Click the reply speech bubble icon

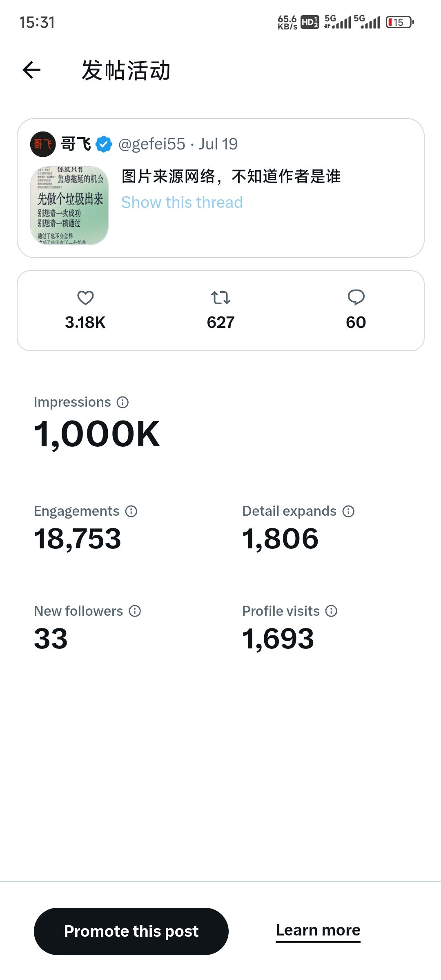pos(356,297)
